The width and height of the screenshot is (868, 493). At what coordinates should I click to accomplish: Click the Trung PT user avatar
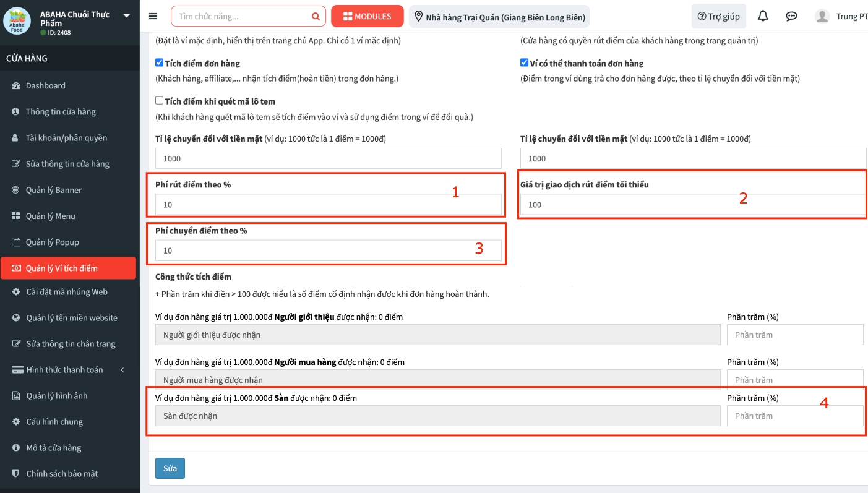822,16
